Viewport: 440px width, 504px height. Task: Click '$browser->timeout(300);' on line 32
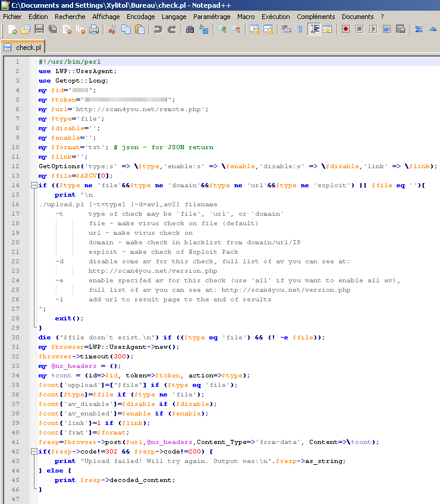pos(86,357)
